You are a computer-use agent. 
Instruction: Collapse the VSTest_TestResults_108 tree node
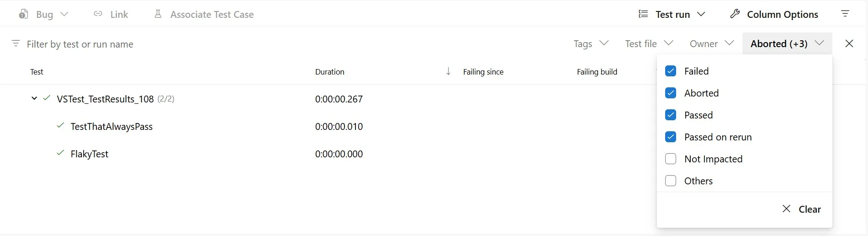[34, 99]
